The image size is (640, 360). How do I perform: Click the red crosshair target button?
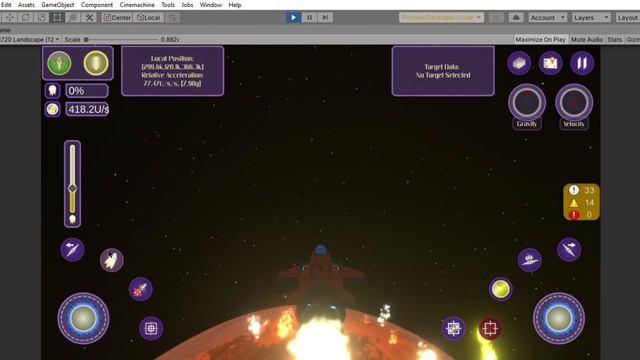point(490,328)
